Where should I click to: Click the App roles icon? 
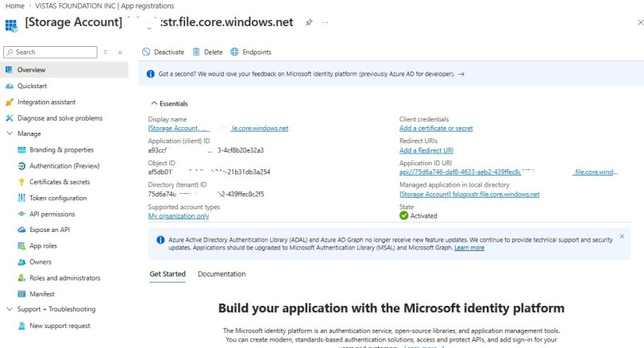point(21,246)
